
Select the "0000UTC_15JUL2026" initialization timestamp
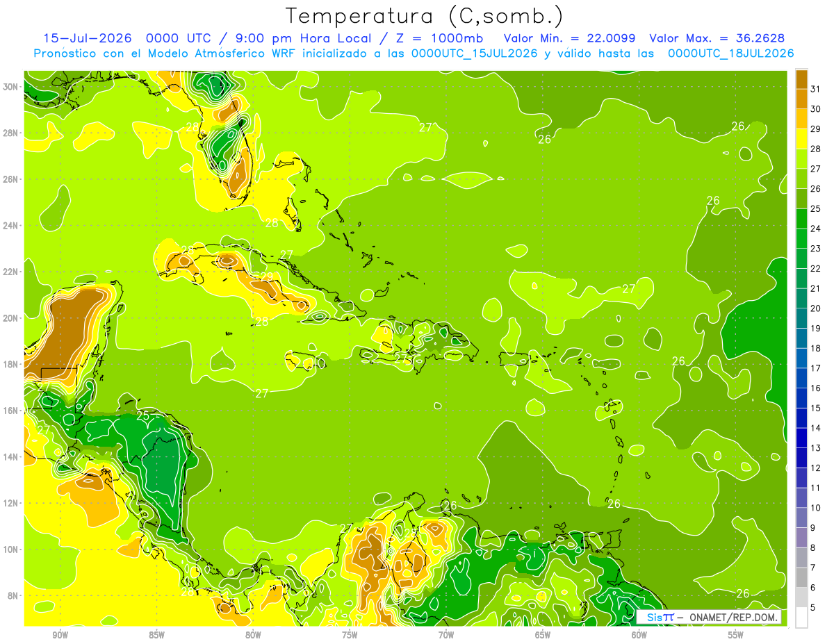474,53
